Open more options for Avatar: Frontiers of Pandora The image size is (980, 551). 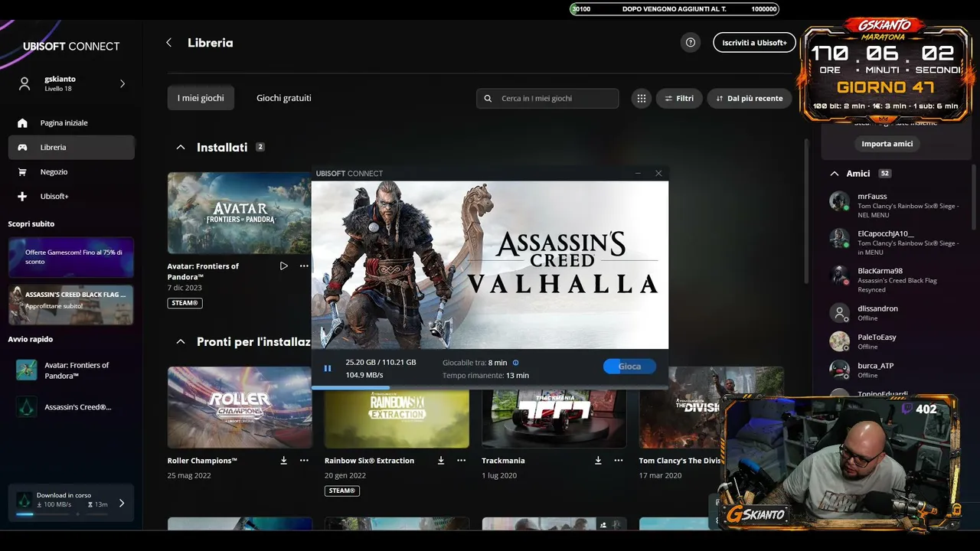[x=304, y=266]
